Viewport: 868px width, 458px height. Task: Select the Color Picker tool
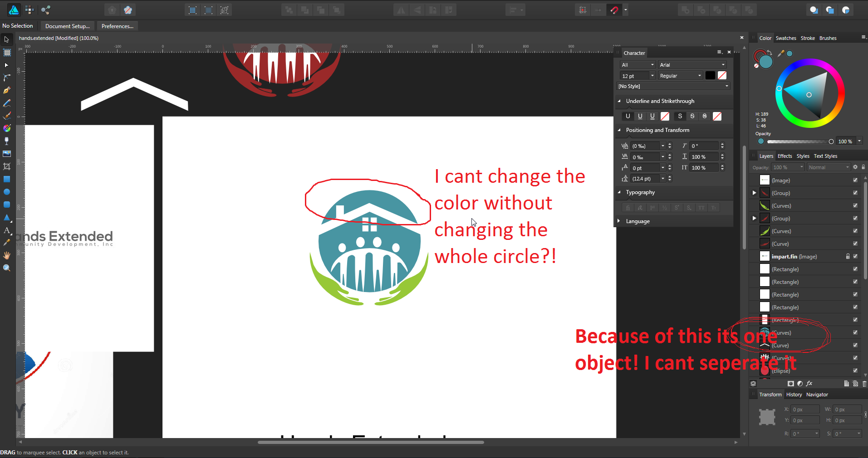click(7, 243)
